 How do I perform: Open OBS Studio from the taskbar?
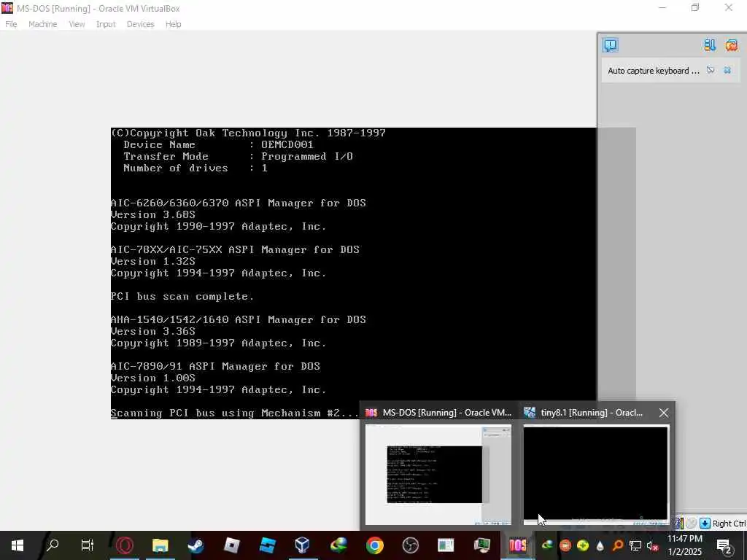pyautogui.click(x=410, y=545)
